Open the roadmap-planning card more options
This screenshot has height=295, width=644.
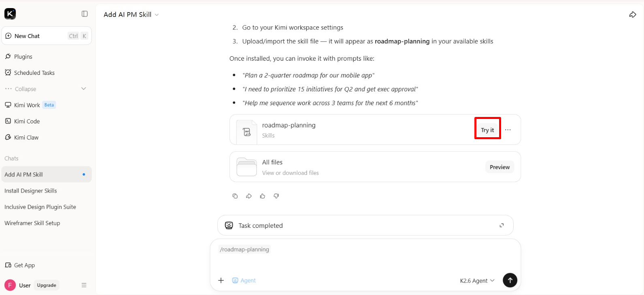(508, 130)
